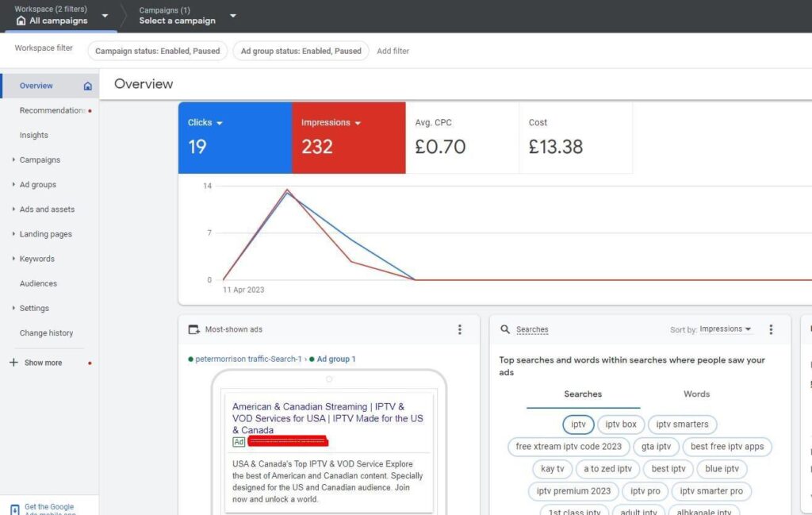Select the 'free xtream iptv code 2023' chip

[569, 447]
